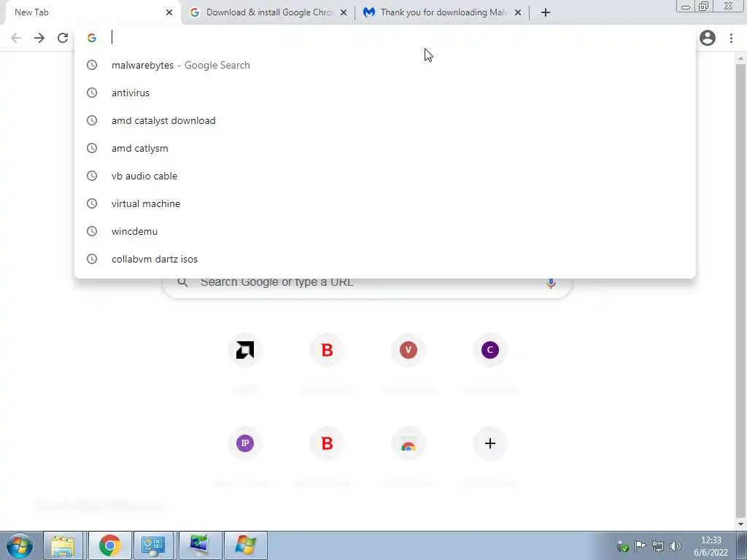Image resolution: width=747 pixels, height=560 pixels.
Task: Open the purple C shortcut tile
Action: coord(489,350)
